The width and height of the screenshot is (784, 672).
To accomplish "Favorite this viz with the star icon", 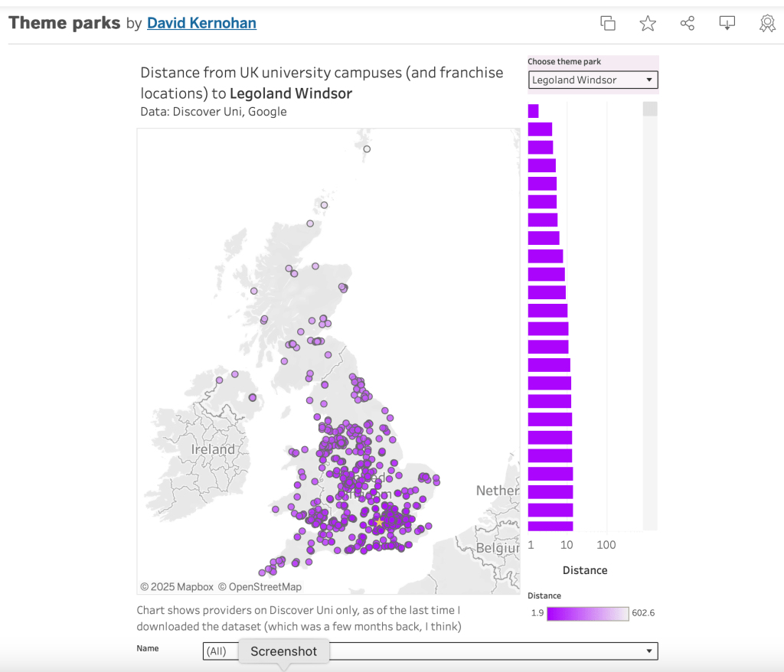I will 648,23.
